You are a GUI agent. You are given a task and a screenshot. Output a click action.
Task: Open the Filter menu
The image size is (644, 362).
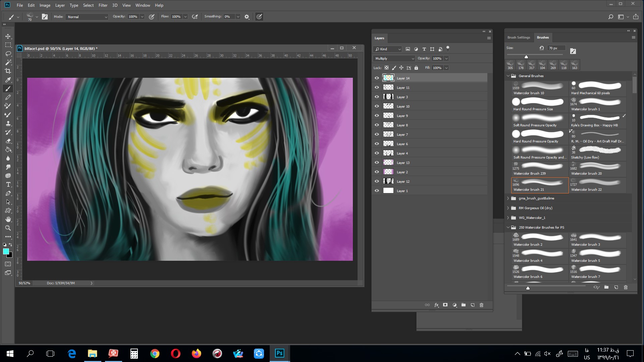click(103, 5)
